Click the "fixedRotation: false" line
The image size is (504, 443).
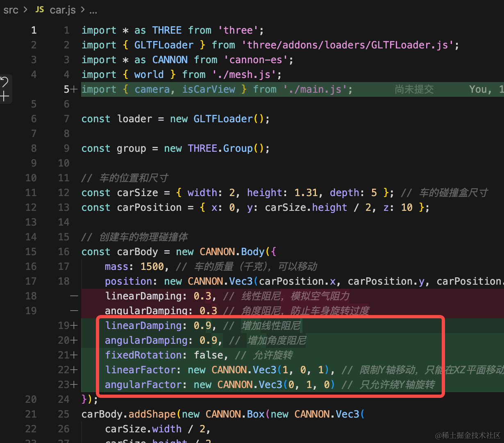click(199, 355)
